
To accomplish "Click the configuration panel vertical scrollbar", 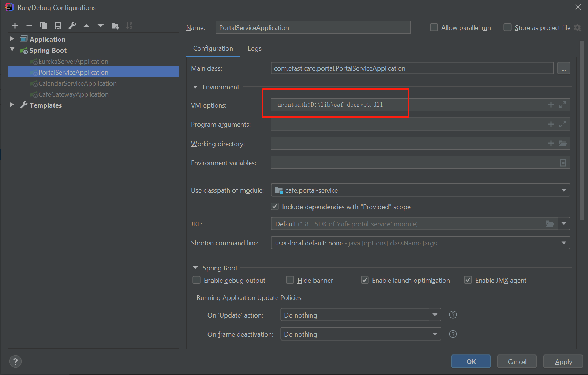I will (582, 130).
